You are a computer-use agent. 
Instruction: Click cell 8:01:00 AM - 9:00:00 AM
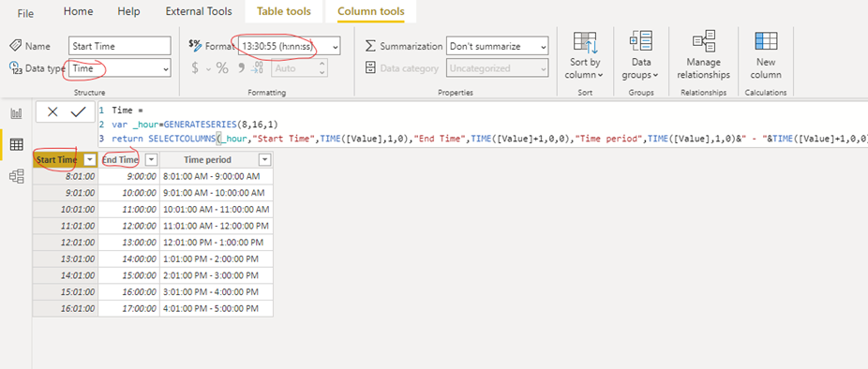pyautogui.click(x=217, y=176)
